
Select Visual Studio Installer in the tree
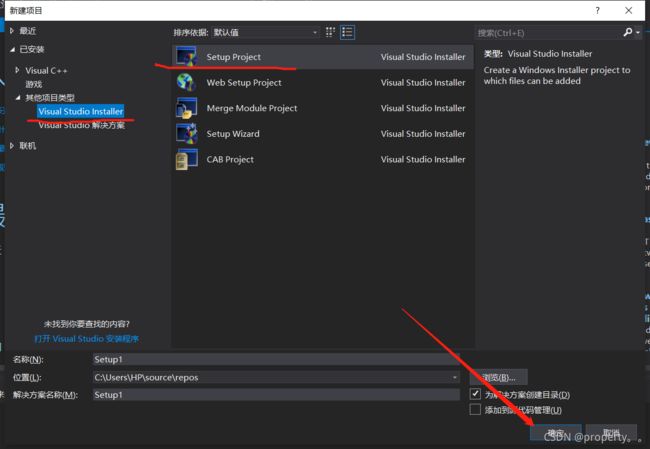coord(80,112)
